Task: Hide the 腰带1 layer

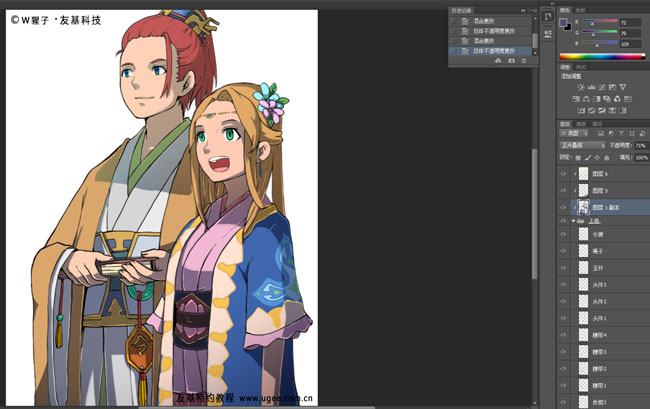Action: pyautogui.click(x=563, y=385)
